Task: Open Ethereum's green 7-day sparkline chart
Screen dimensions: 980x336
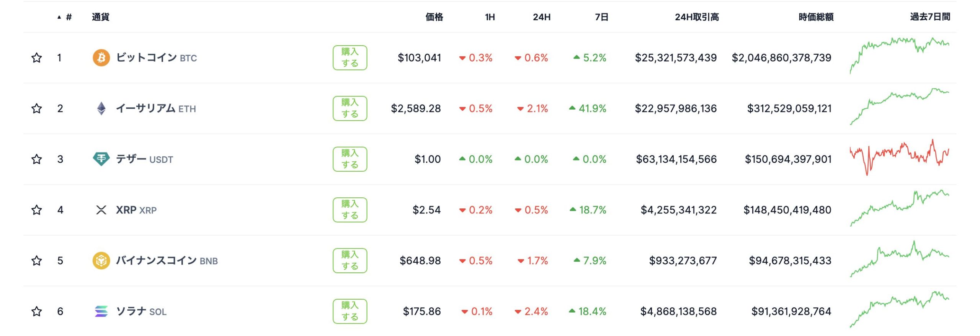Action: tap(899, 107)
